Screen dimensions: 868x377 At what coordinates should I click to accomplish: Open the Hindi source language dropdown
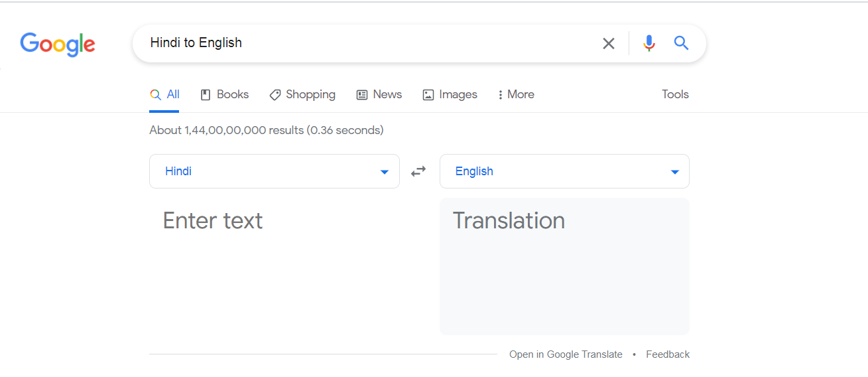(275, 171)
